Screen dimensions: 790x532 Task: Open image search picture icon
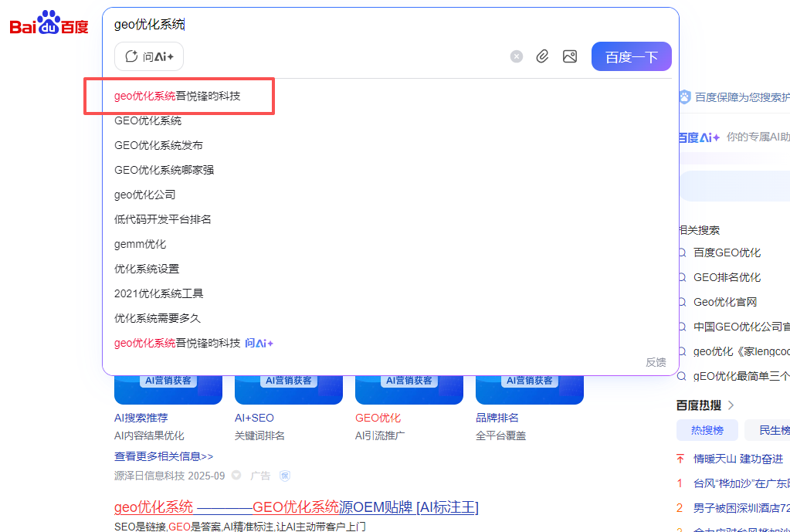(570, 56)
